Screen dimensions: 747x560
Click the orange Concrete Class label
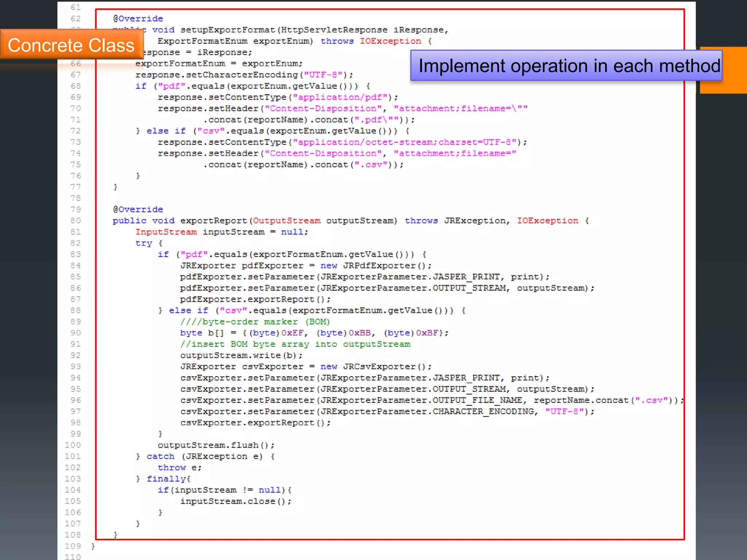click(x=71, y=45)
